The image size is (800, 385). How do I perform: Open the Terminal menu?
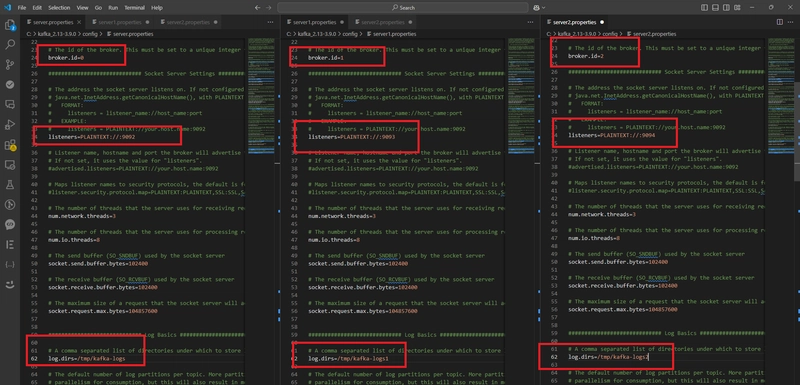click(134, 8)
